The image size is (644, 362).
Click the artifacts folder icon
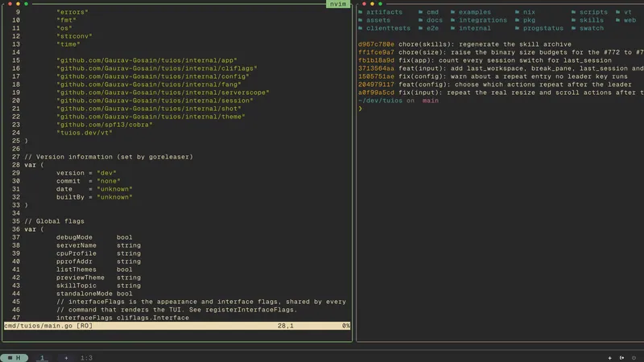(x=360, y=12)
